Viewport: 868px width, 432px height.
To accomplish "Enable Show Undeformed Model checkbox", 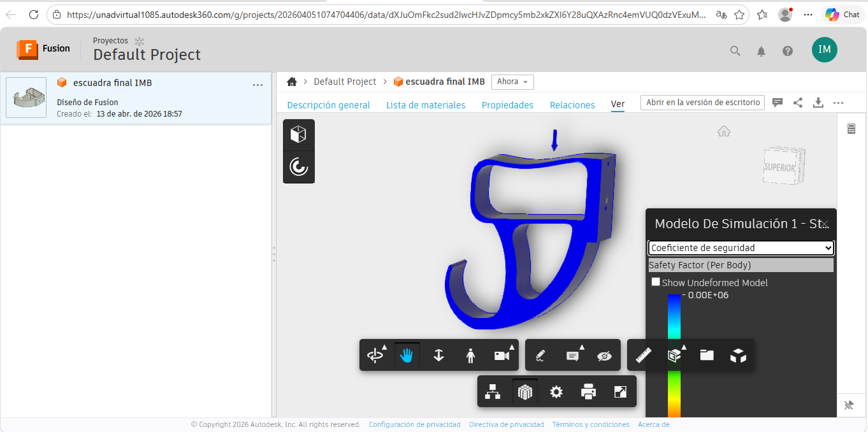I will click(656, 282).
